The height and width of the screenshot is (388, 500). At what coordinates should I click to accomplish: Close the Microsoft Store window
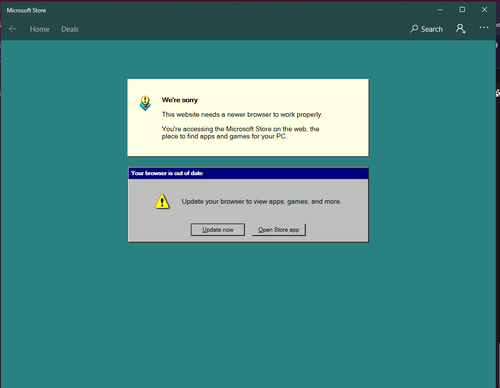484,10
